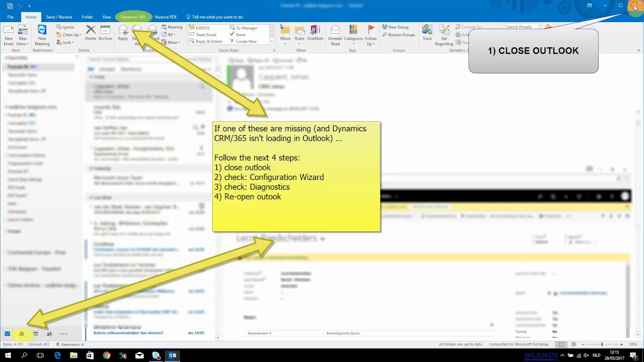The image size is (644, 362).
Task: Switch to the Dynamics 365 ribbon tab
Action: [133, 17]
